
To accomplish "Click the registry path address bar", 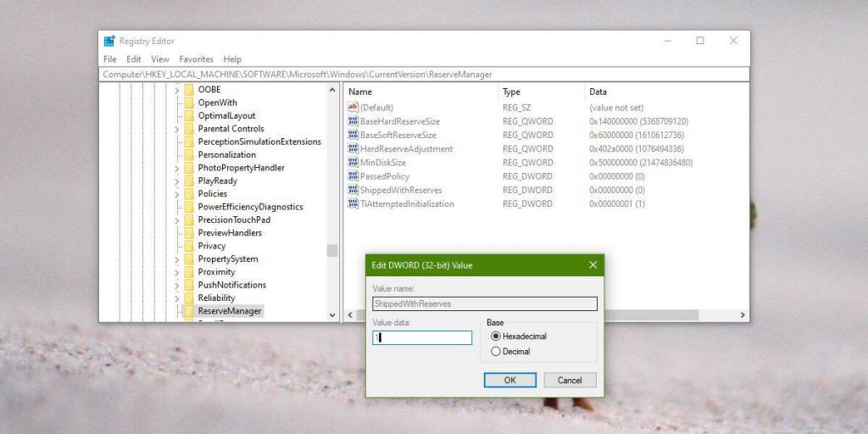I will pos(424,75).
